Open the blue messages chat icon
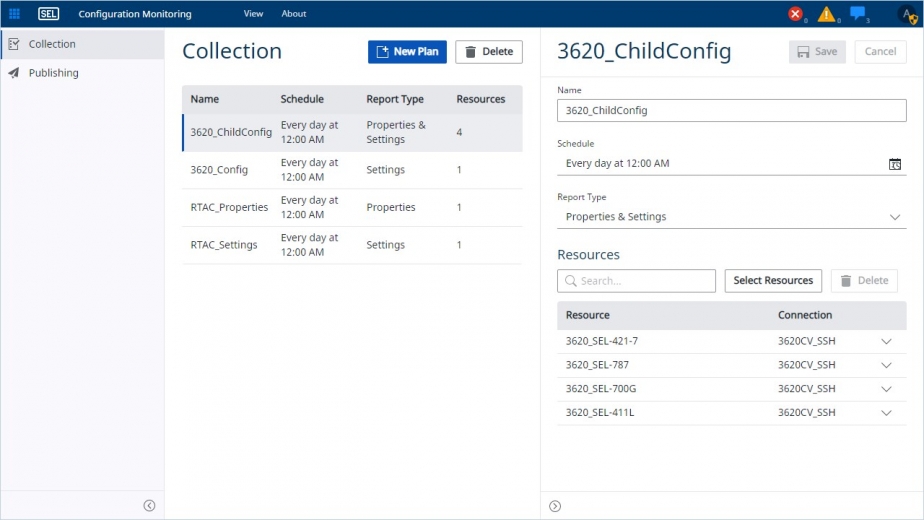Image resolution: width=924 pixels, height=520 pixels. tap(857, 14)
